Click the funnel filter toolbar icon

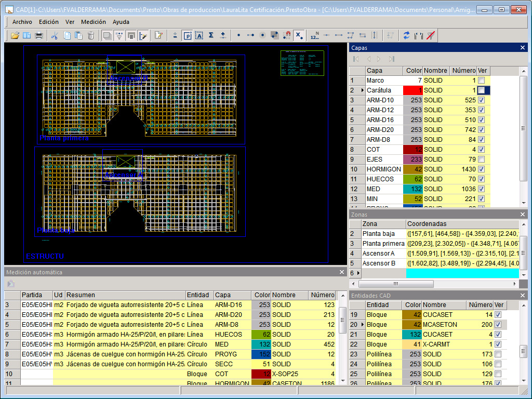click(x=119, y=35)
